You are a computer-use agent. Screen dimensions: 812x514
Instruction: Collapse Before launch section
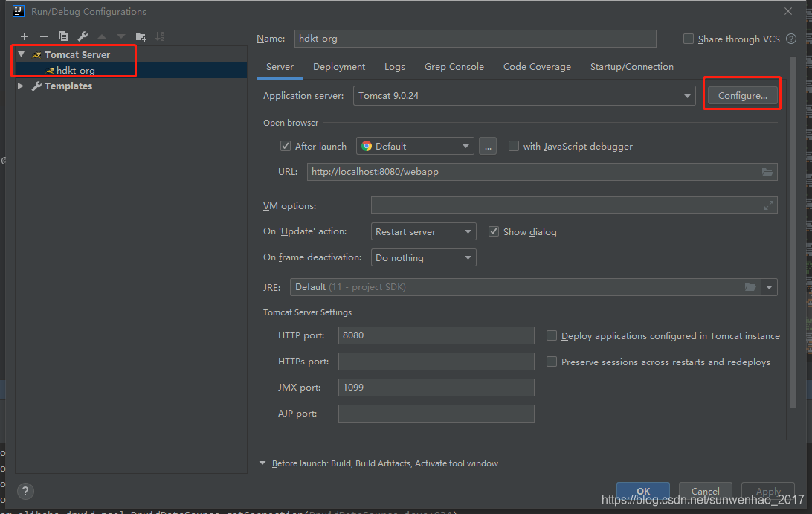pos(262,463)
